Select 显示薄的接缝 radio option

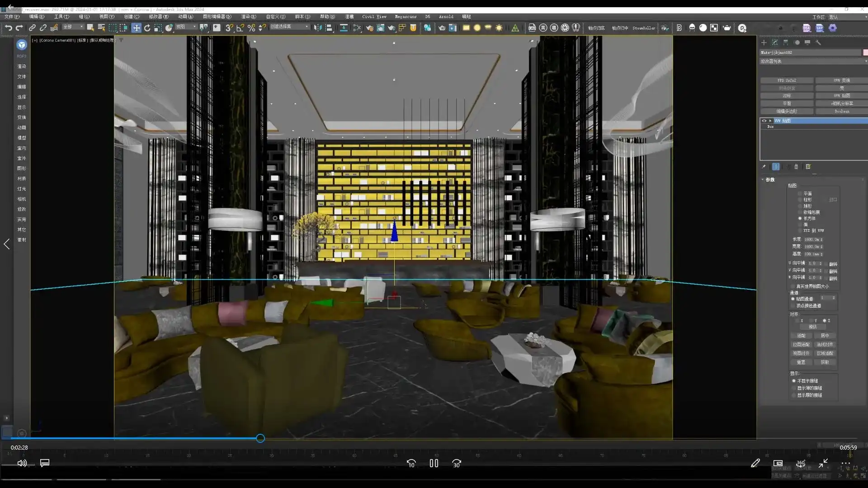[x=794, y=388]
